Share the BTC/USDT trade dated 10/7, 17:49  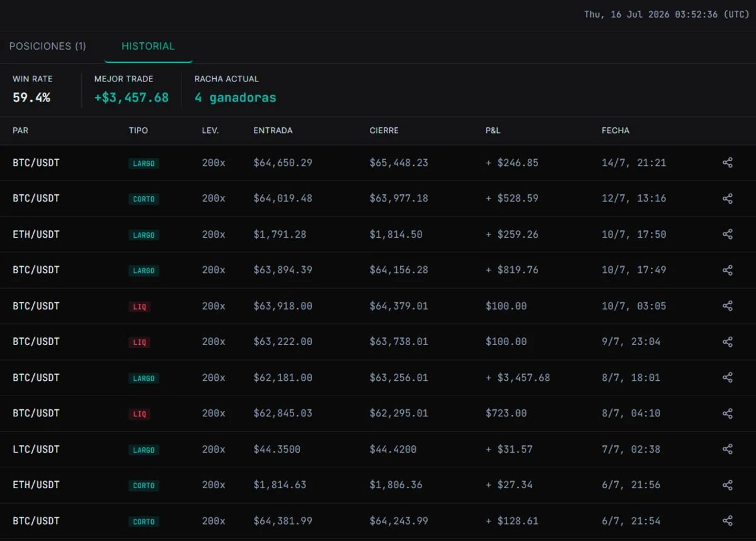pyautogui.click(x=728, y=270)
